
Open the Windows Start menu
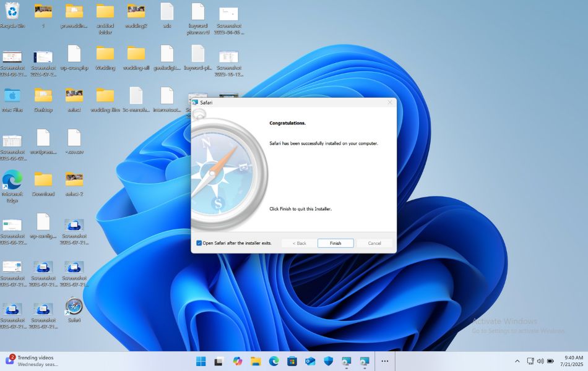pos(201,361)
